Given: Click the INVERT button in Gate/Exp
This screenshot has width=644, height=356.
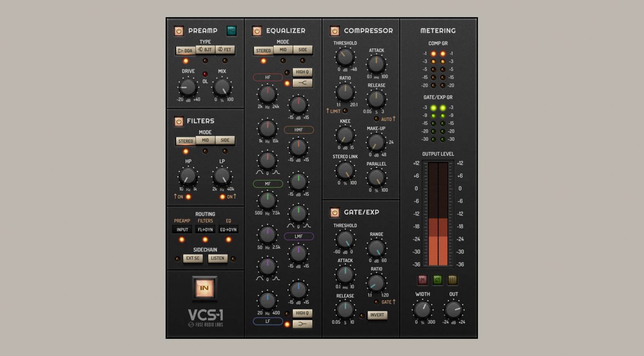Looking at the screenshot, I should (377, 315).
